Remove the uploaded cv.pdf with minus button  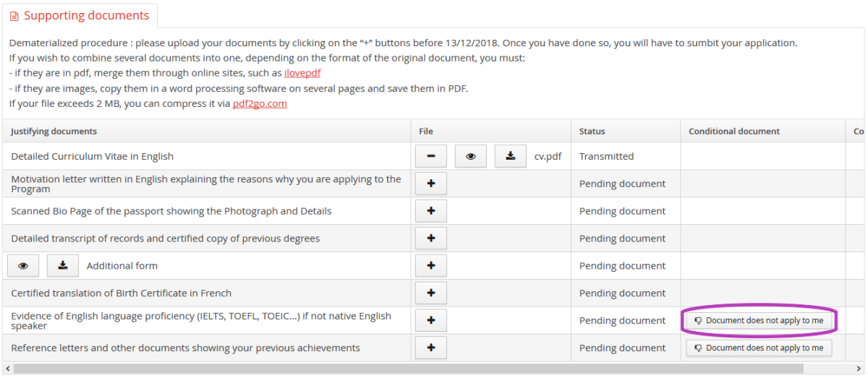click(x=431, y=156)
